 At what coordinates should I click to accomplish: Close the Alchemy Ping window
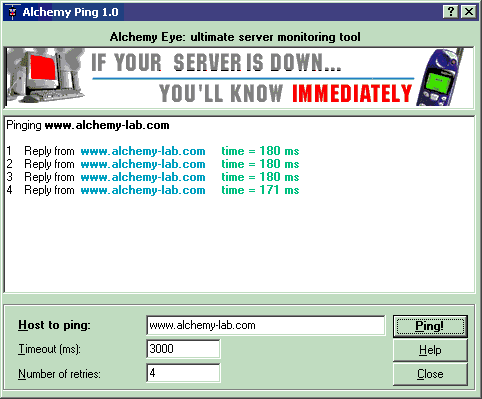point(468,12)
